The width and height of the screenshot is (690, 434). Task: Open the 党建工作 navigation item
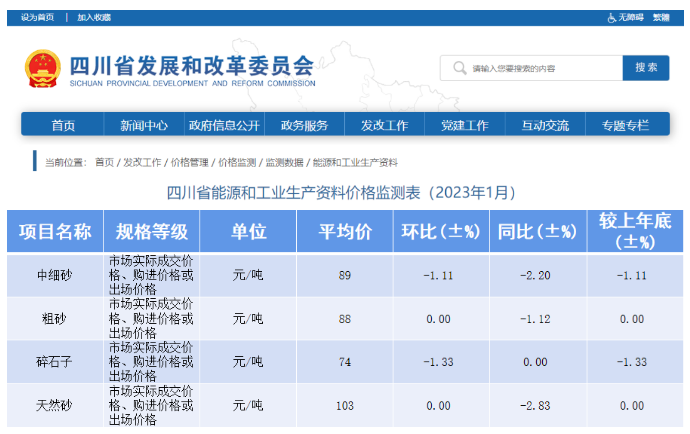pyautogui.click(x=464, y=125)
